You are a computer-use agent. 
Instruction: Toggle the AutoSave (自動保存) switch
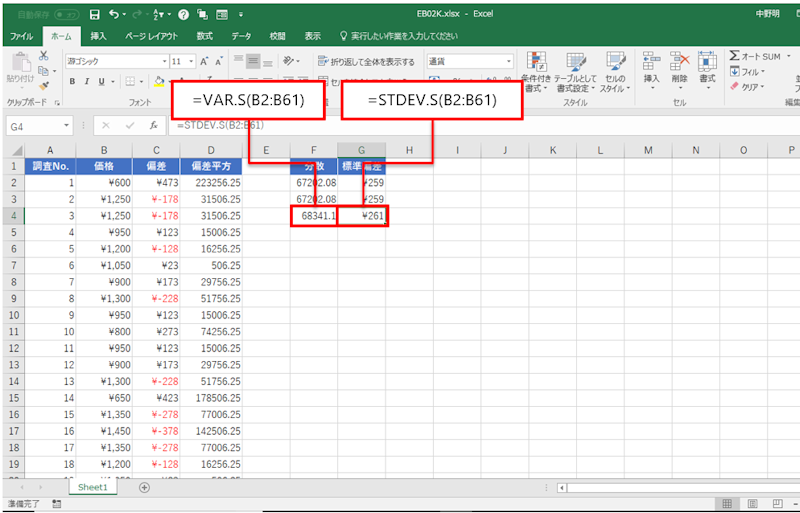click(67, 15)
